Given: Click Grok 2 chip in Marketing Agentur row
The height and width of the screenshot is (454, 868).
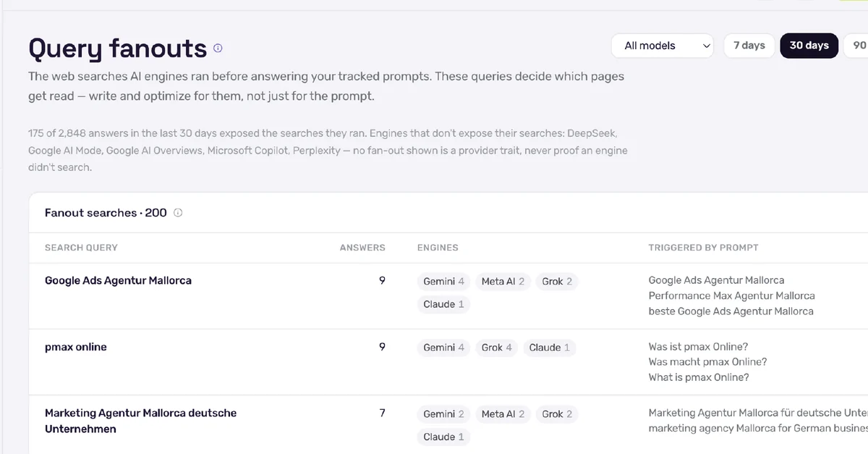Looking at the screenshot, I should (x=557, y=414).
